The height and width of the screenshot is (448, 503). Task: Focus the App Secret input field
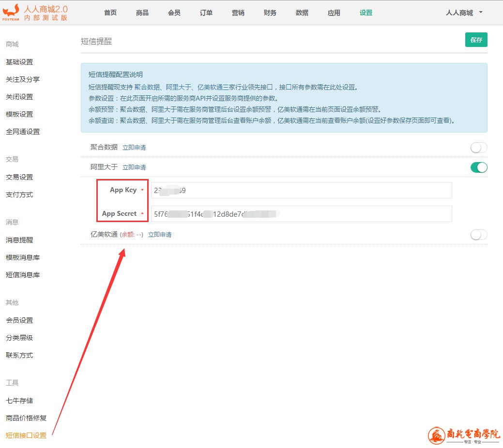[302, 214]
